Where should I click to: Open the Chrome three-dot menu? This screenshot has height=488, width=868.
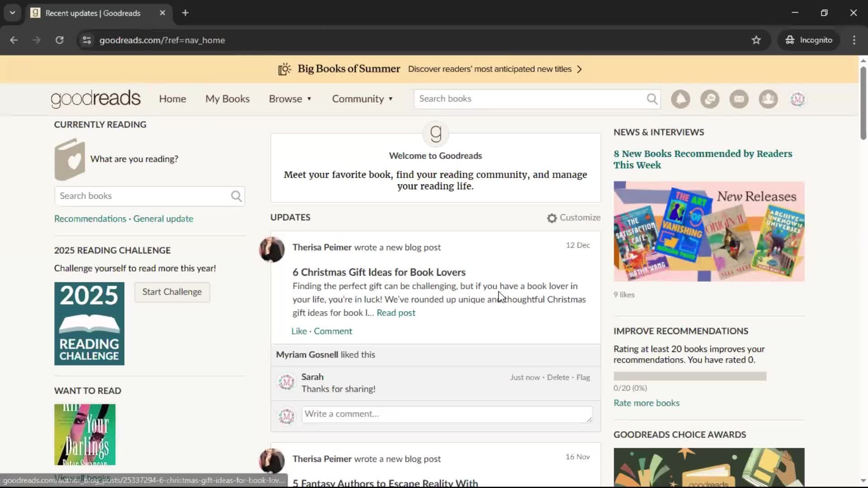pyautogui.click(x=854, y=40)
